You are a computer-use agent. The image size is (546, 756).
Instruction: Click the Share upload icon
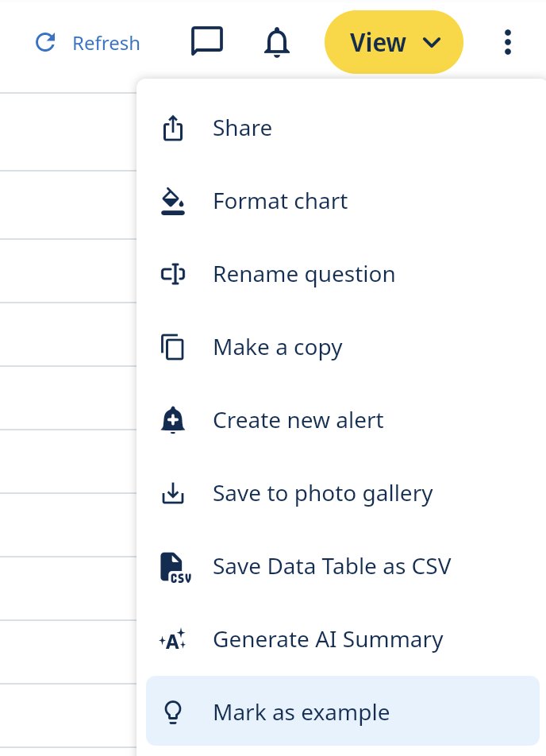pyautogui.click(x=173, y=129)
